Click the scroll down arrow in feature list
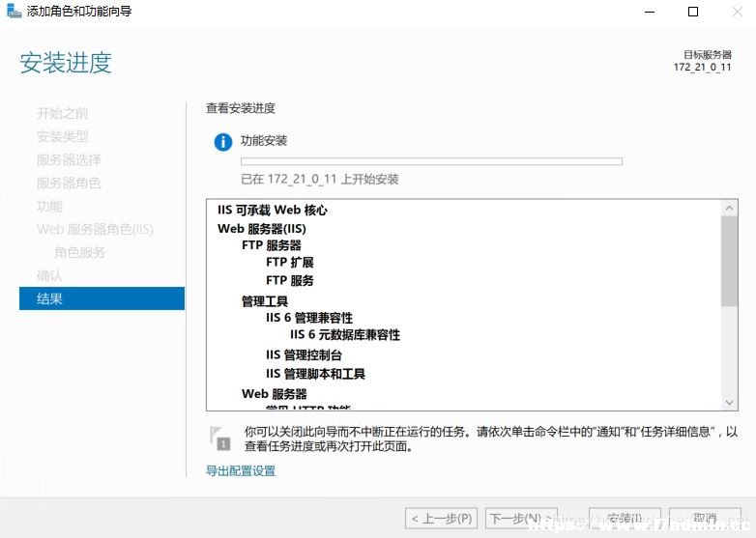 pos(729,402)
